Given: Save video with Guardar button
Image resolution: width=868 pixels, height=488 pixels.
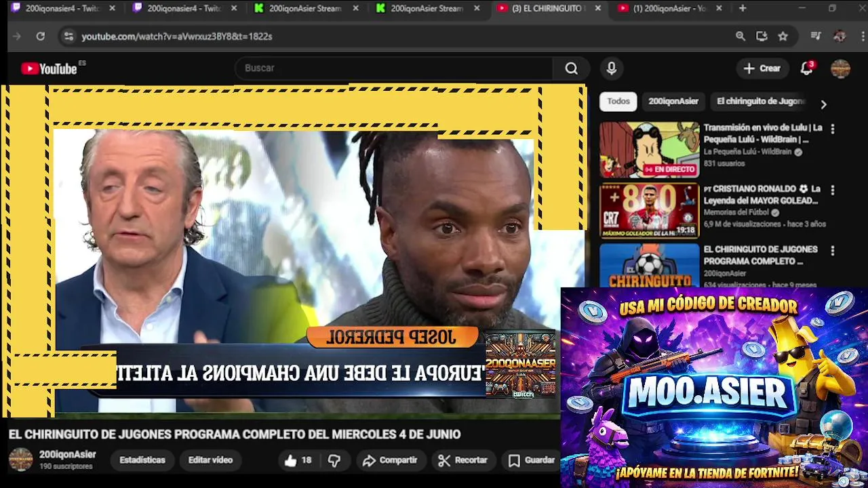Looking at the screenshot, I should click(532, 460).
